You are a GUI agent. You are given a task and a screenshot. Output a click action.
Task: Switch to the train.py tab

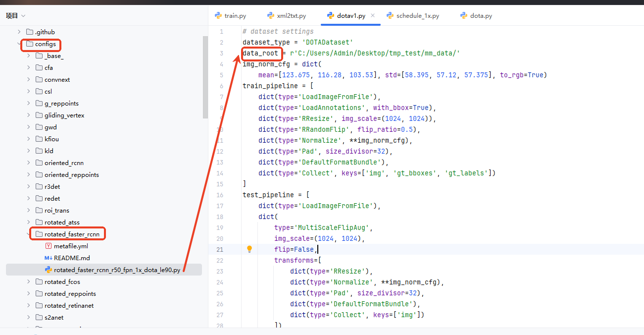tap(230, 16)
